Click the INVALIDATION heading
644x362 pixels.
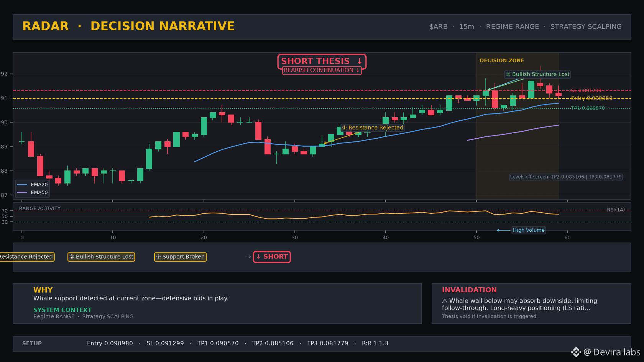coord(469,290)
